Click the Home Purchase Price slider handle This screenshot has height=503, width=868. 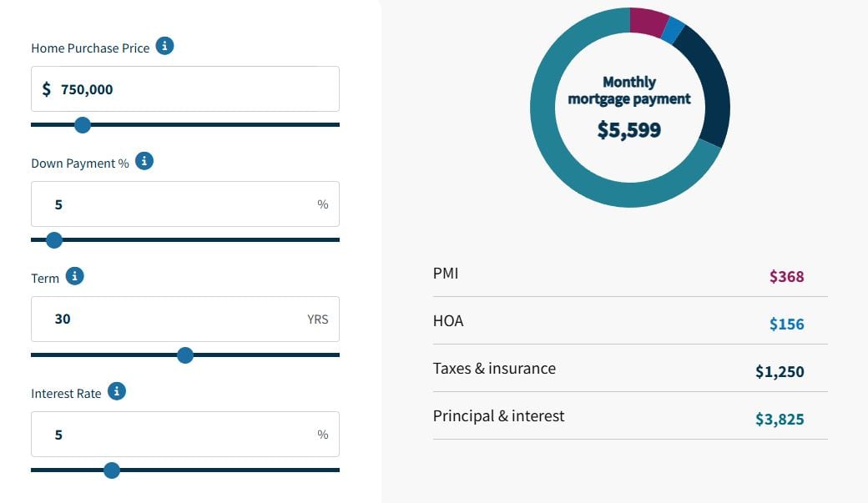click(x=82, y=125)
